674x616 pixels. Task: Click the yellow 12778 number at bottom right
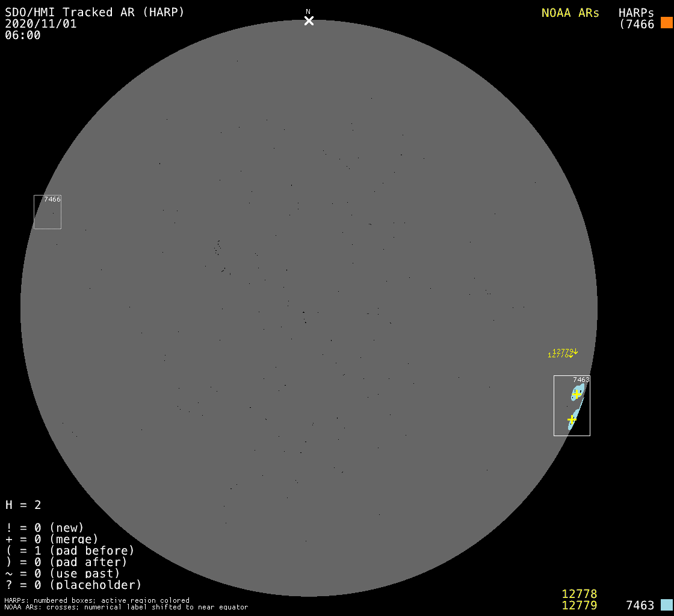pos(579,594)
